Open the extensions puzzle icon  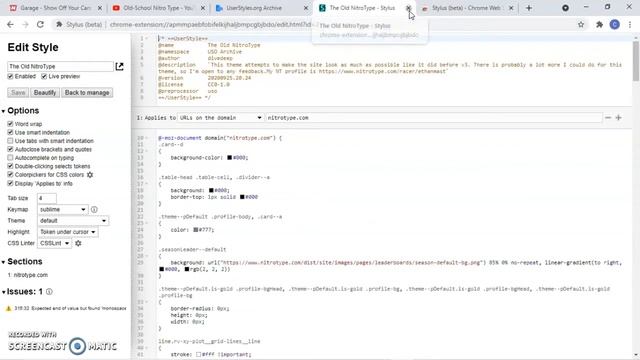coord(599,24)
